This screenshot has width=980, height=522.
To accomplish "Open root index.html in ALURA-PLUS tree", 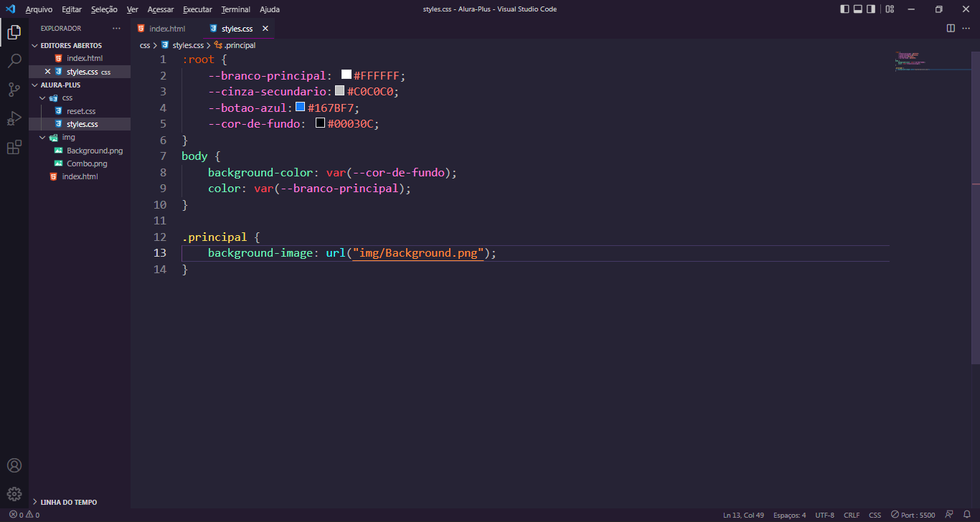I will tap(80, 176).
